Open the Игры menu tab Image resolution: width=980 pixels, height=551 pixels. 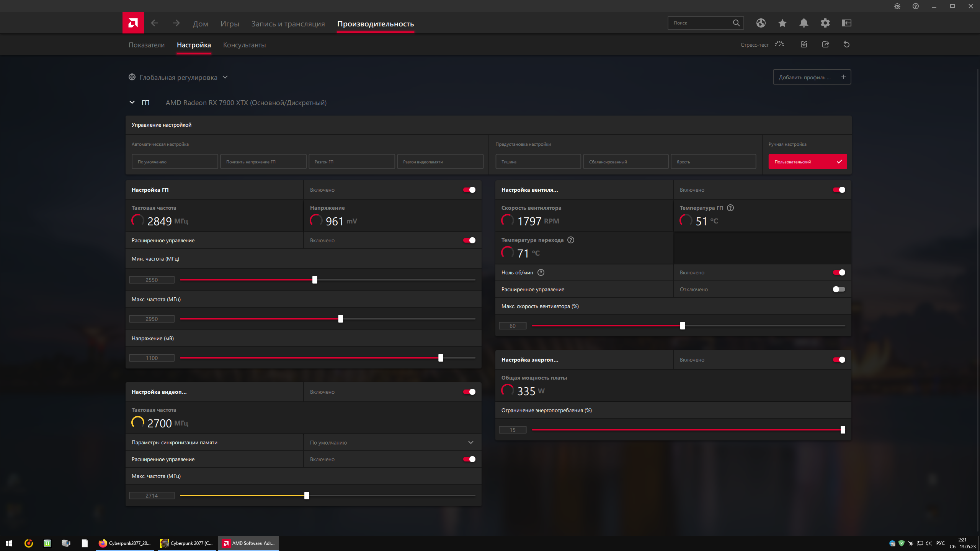pyautogui.click(x=230, y=24)
